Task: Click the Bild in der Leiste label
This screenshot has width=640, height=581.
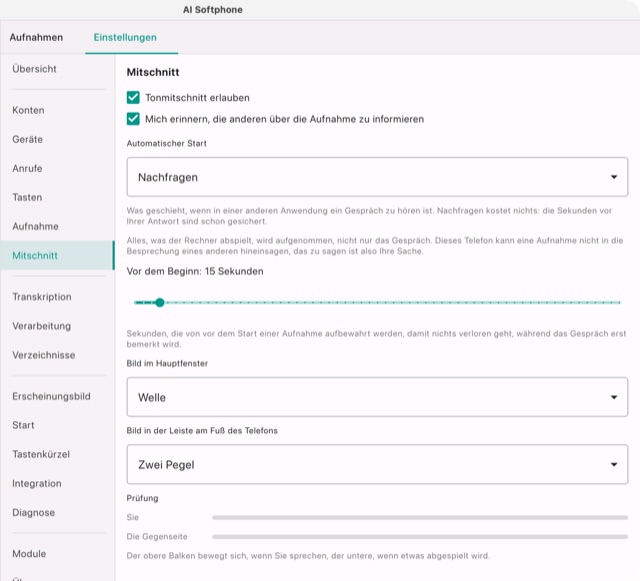Action: pos(202,430)
